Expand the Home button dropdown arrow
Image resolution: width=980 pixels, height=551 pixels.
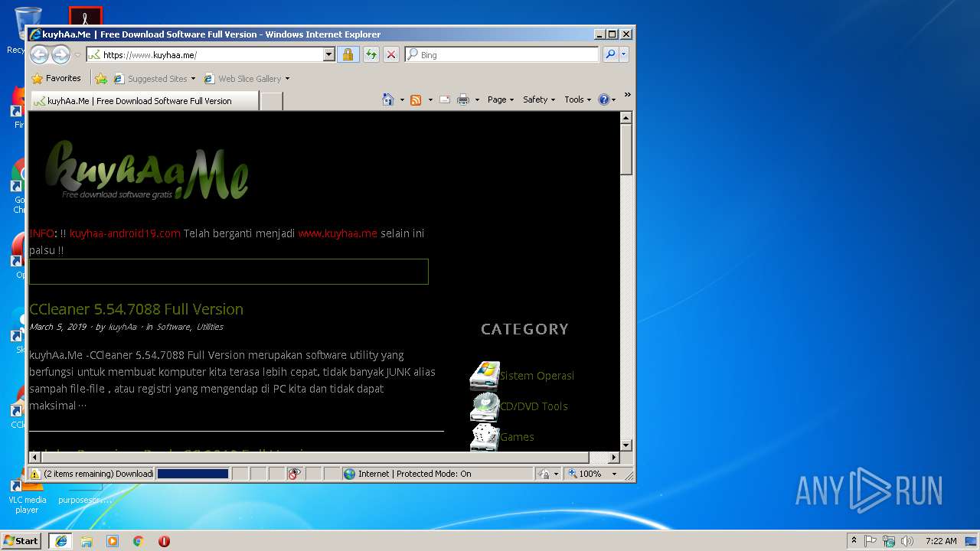[x=402, y=99]
